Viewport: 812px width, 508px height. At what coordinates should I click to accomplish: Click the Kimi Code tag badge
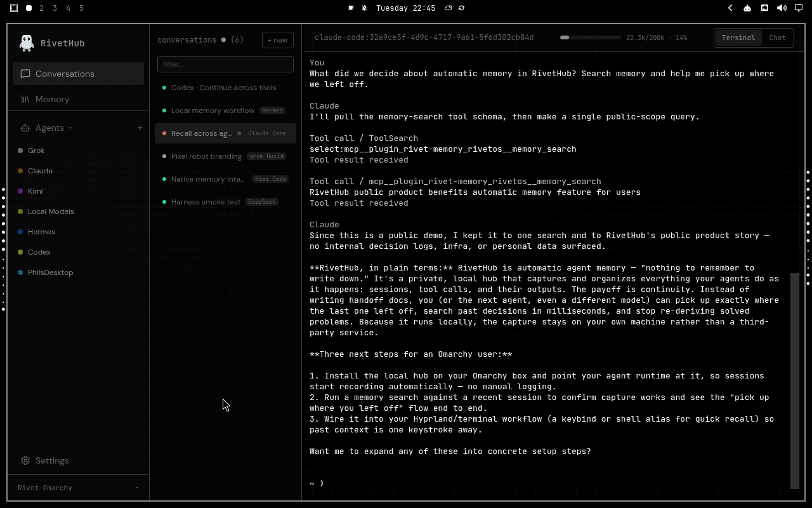point(270,179)
